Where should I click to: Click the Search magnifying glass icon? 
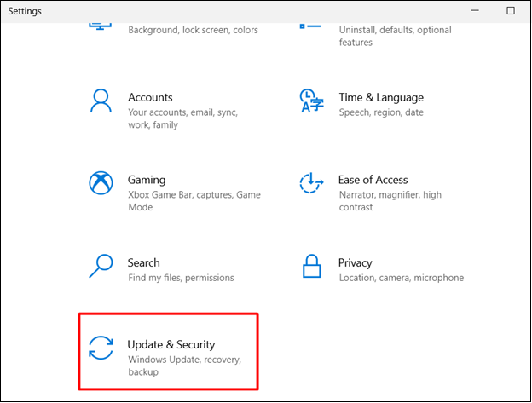[101, 266]
